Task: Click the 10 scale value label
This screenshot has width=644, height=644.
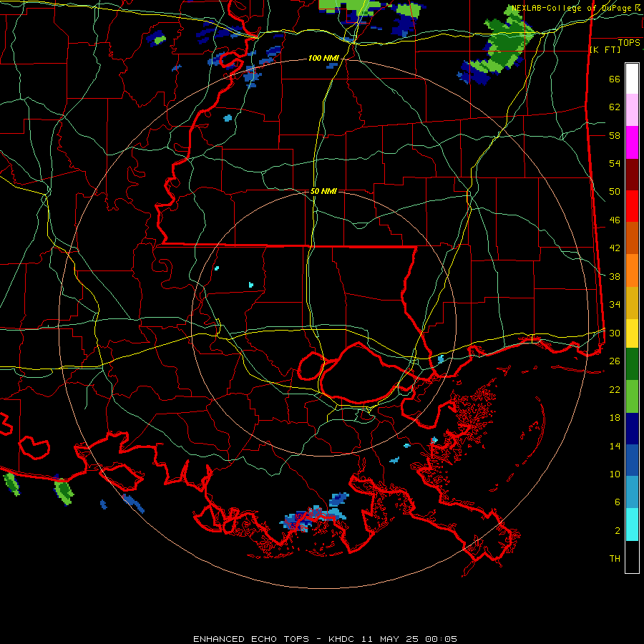Action: point(615,474)
